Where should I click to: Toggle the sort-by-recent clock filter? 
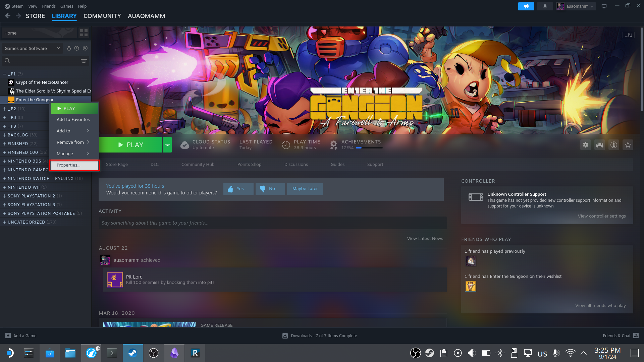(77, 48)
